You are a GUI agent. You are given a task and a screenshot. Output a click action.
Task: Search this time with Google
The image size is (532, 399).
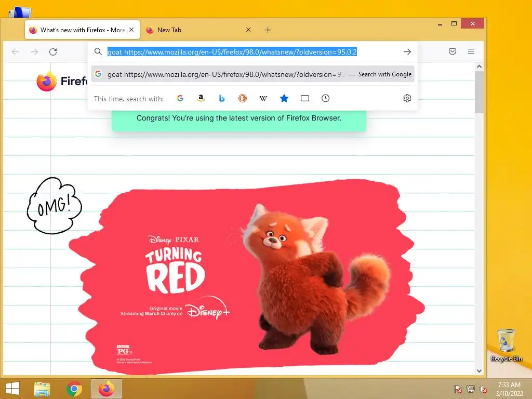(x=180, y=98)
